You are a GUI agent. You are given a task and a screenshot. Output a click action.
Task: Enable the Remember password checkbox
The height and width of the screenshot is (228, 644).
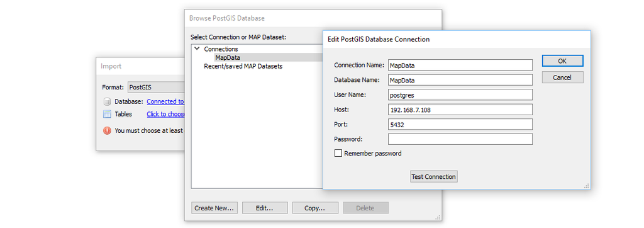pyautogui.click(x=338, y=153)
